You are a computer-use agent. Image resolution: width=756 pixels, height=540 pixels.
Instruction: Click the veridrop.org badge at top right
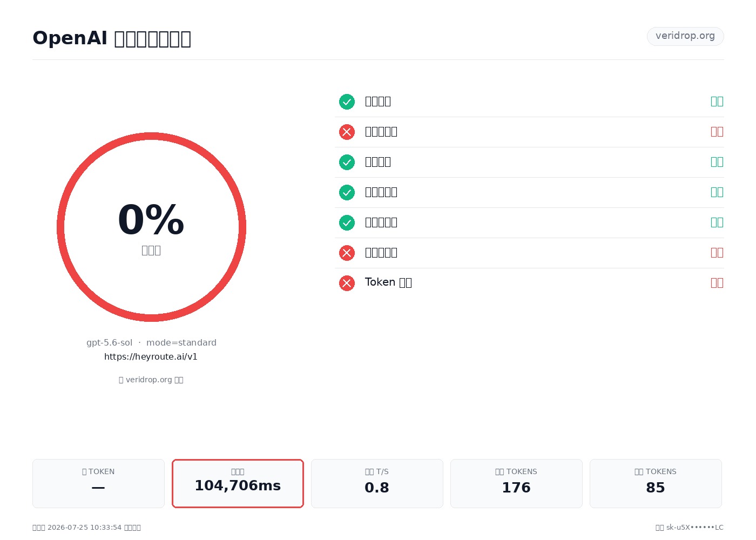685,36
